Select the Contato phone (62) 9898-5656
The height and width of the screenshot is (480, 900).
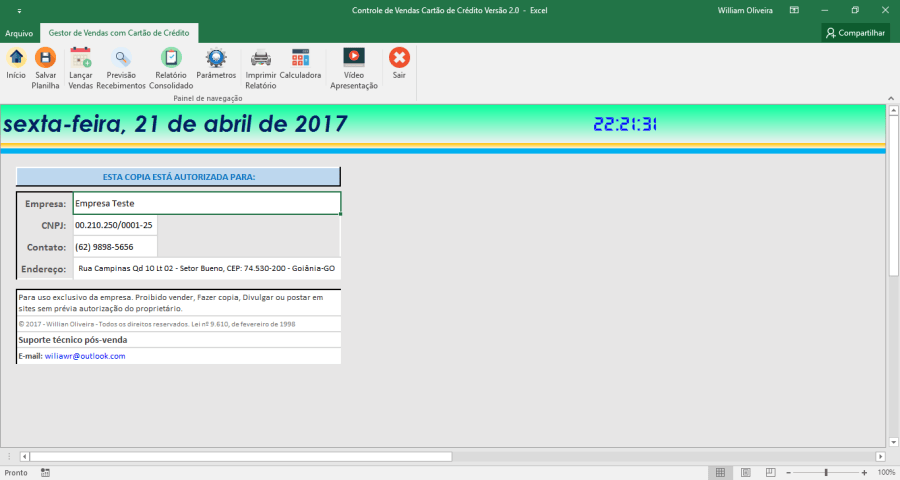(115, 247)
